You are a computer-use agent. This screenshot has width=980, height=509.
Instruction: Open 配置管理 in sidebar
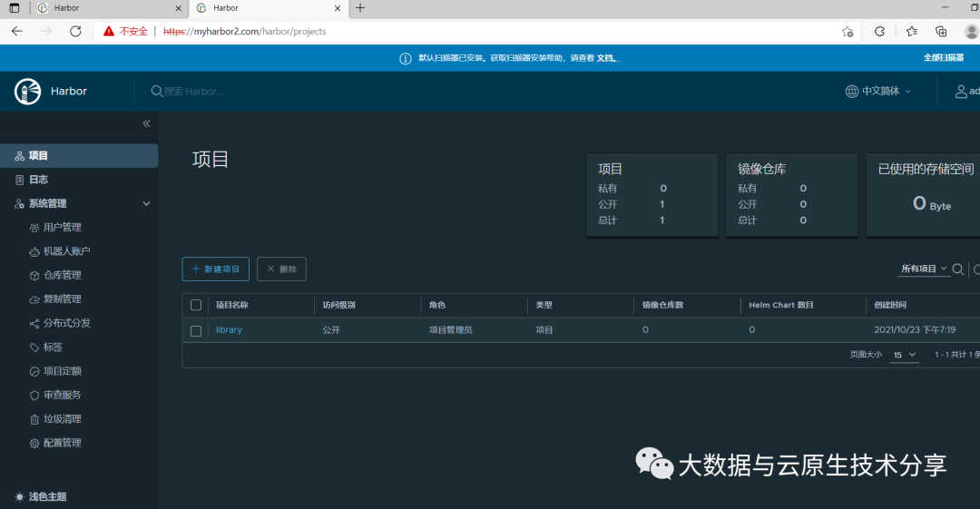[x=63, y=443]
